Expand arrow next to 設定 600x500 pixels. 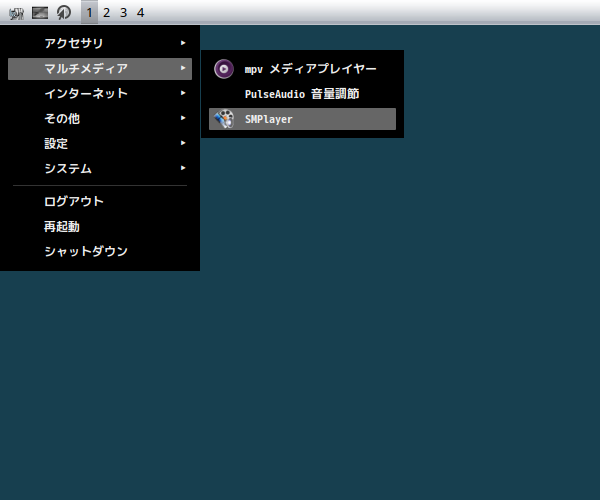tap(183, 143)
